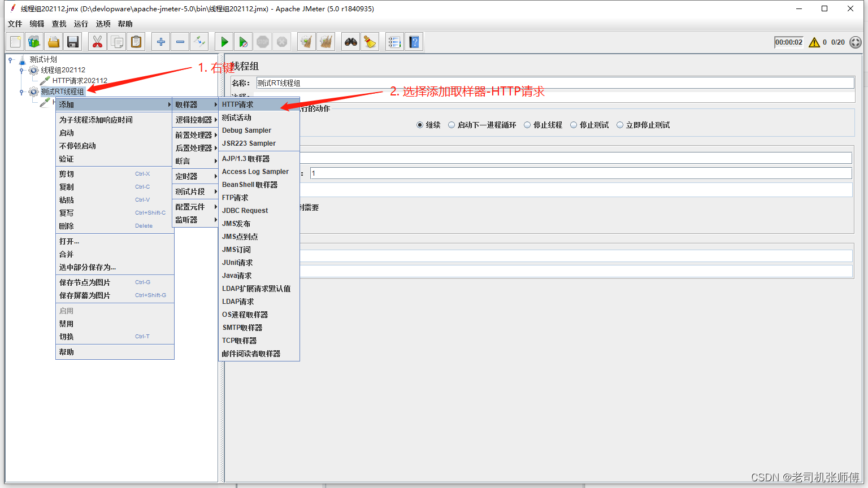Click the field containing value 1
868x488 pixels.
[x=581, y=173]
